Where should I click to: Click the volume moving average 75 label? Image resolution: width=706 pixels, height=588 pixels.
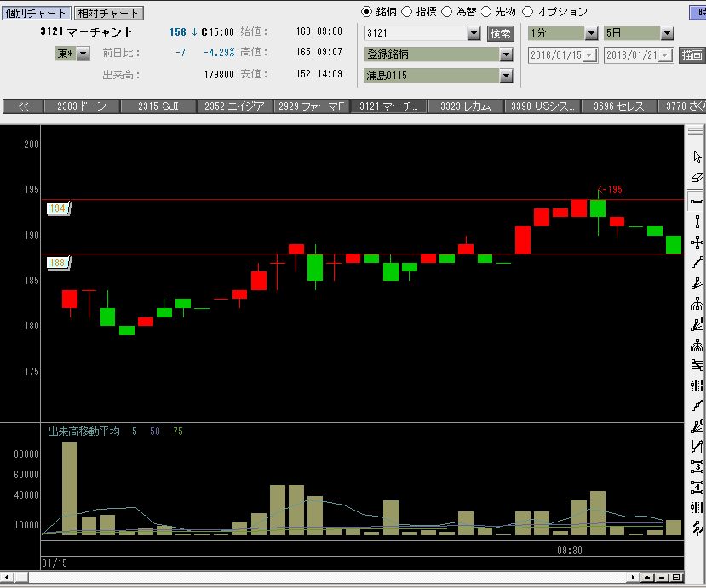pos(178,431)
